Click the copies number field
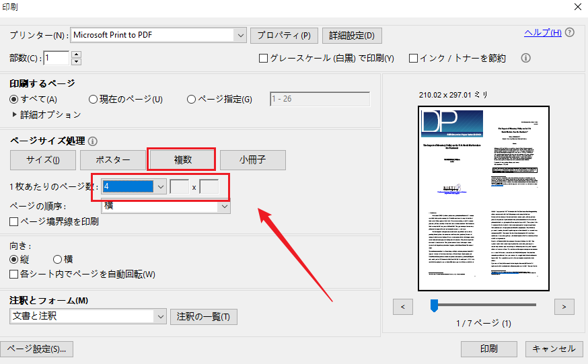 (57, 58)
